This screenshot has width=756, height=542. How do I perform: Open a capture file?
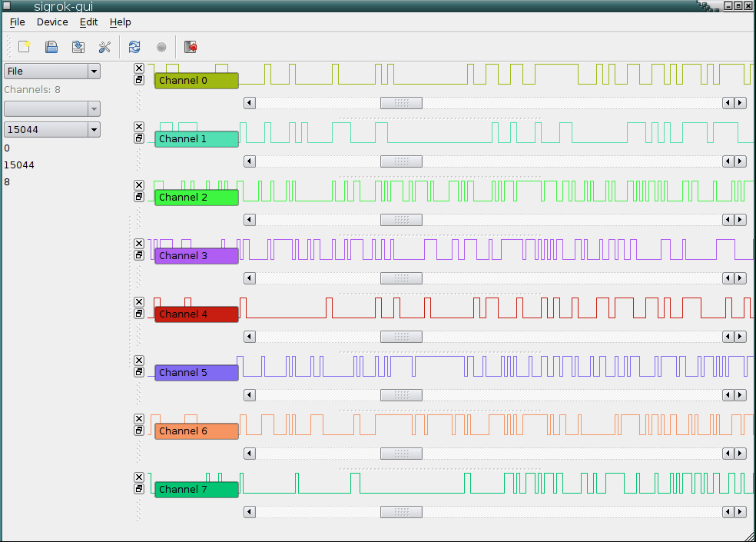click(51, 47)
